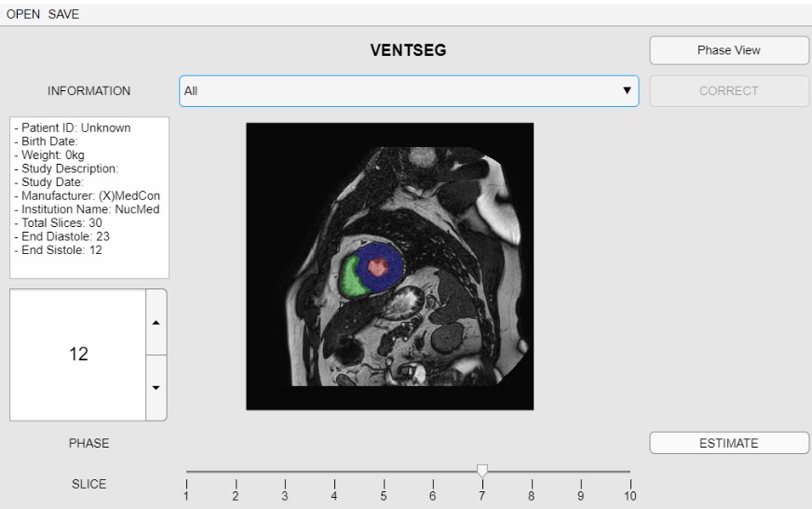Viewport: 812px width, 509px height.
Task: Click the CORRECT button
Action: [x=728, y=91]
